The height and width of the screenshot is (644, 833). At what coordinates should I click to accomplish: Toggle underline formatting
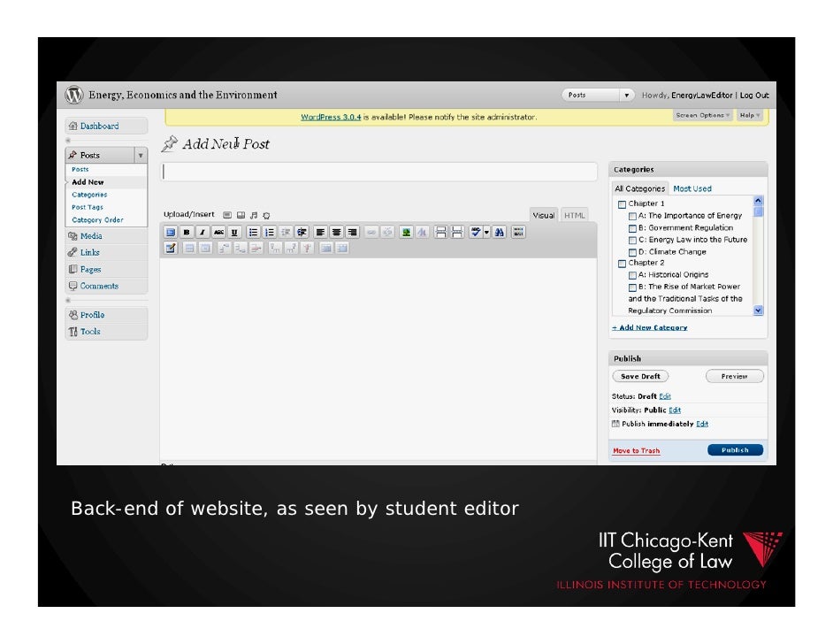click(x=234, y=232)
